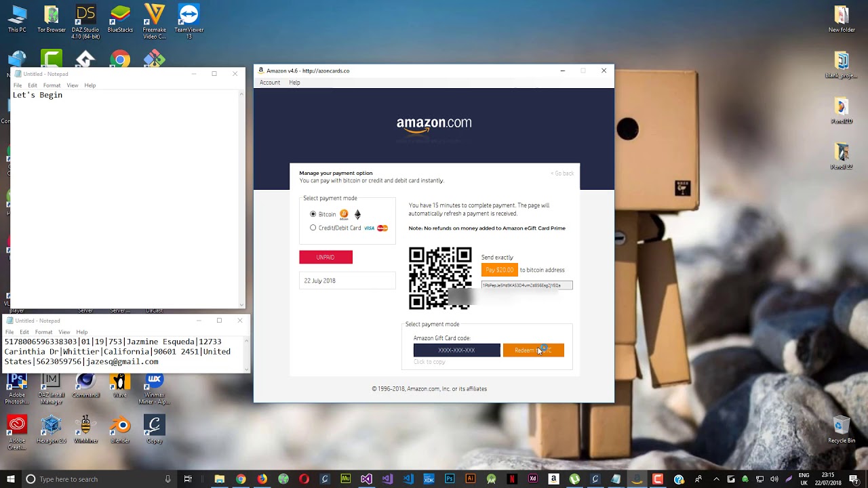Launch Blender from the desktop
Screen dimensions: 868x488
120,430
